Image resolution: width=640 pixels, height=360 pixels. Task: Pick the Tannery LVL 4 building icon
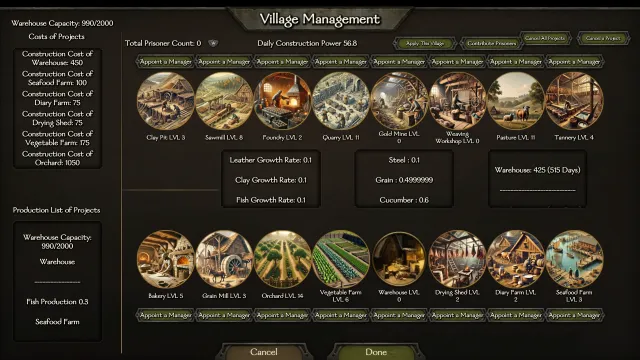coord(574,101)
